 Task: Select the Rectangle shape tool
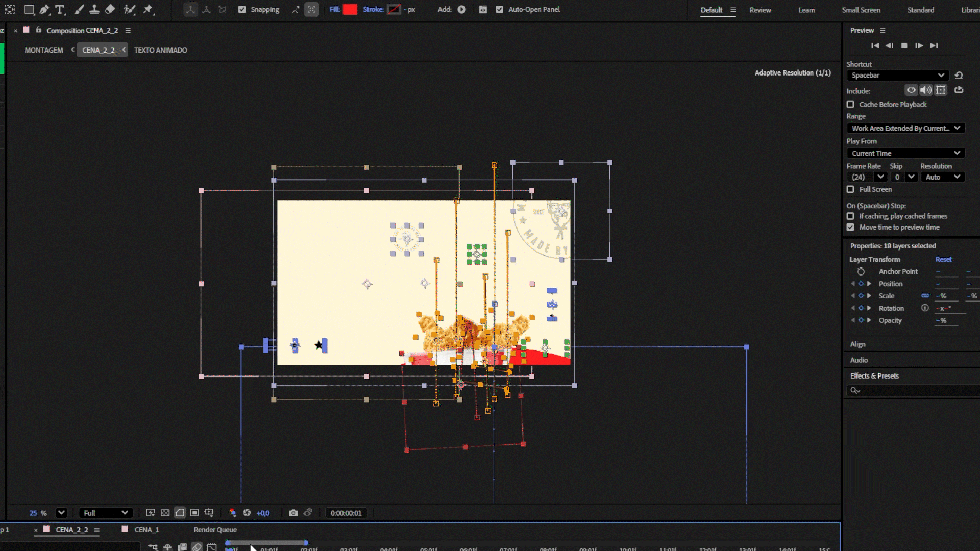29,9
